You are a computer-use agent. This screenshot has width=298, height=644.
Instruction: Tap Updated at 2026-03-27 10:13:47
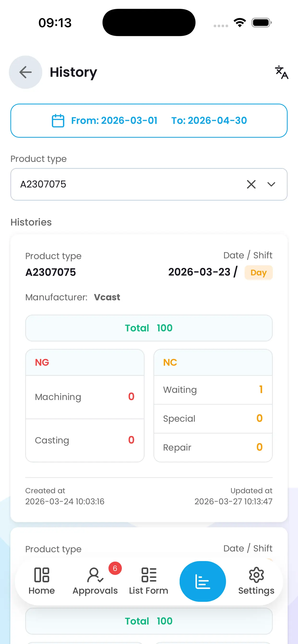[x=233, y=496]
